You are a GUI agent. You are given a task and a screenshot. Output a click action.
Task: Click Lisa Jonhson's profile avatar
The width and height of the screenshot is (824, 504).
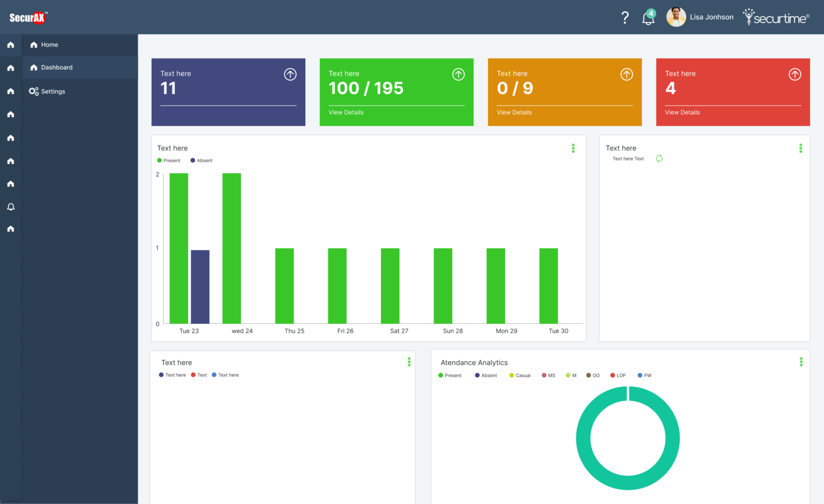click(676, 17)
